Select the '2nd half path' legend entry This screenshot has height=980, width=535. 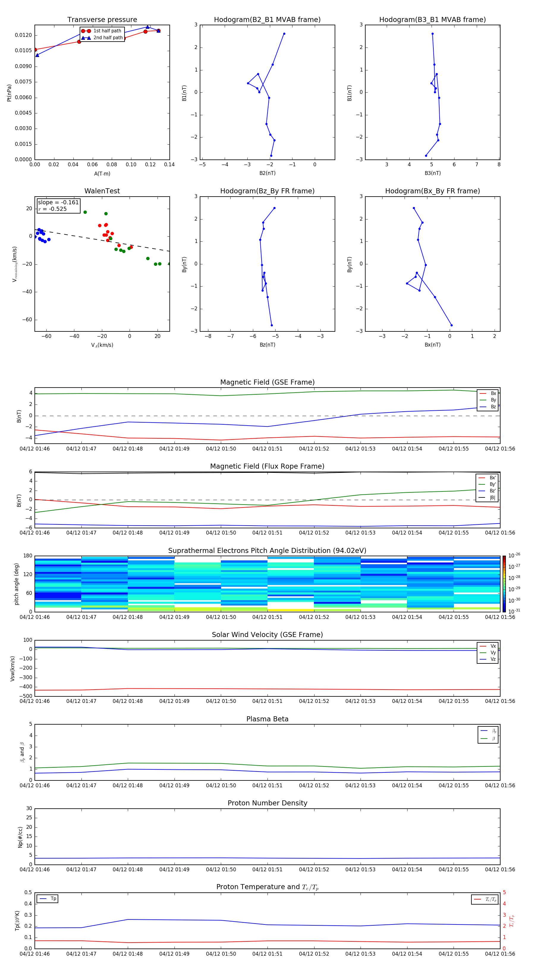pyautogui.click(x=102, y=38)
